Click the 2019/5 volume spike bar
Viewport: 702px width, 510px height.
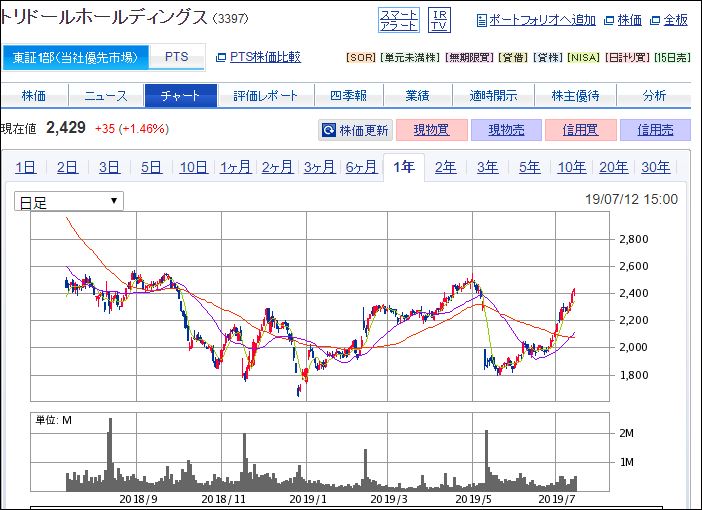coord(487,460)
